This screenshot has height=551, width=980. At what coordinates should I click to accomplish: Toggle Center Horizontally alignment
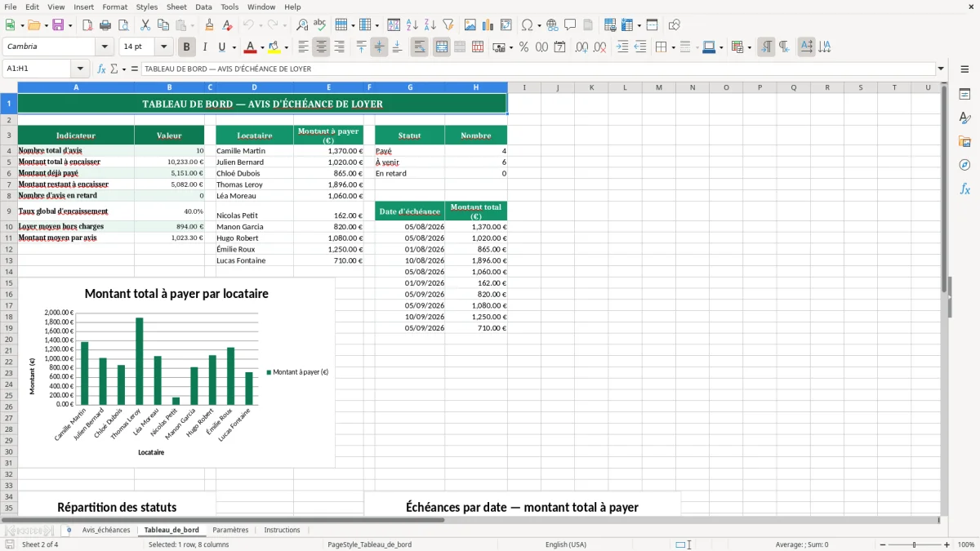click(321, 47)
